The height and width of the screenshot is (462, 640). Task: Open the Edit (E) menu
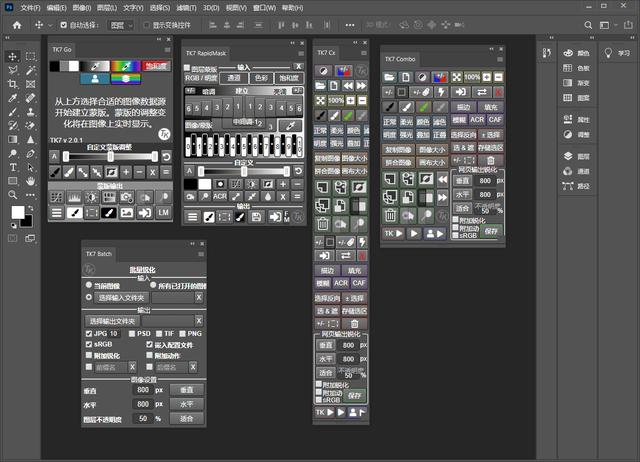click(56, 8)
